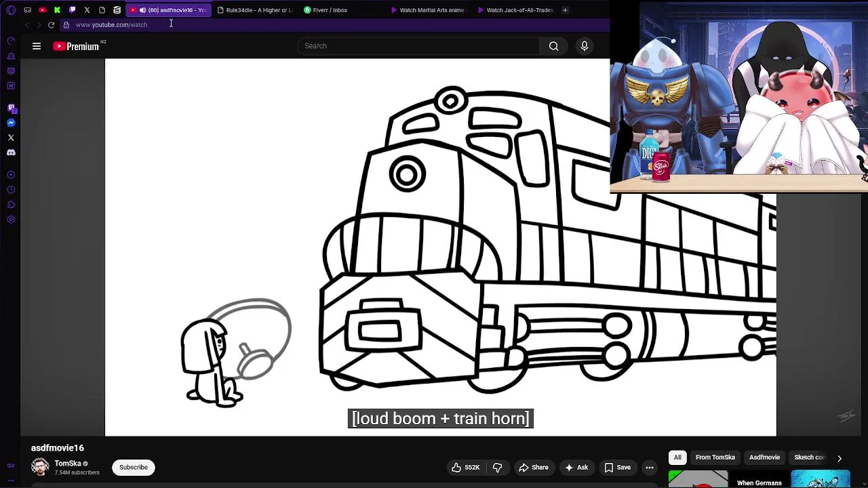Open the sidebar three-dots setup menu
Screen dimensions: 868x488
(x=11, y=480)
